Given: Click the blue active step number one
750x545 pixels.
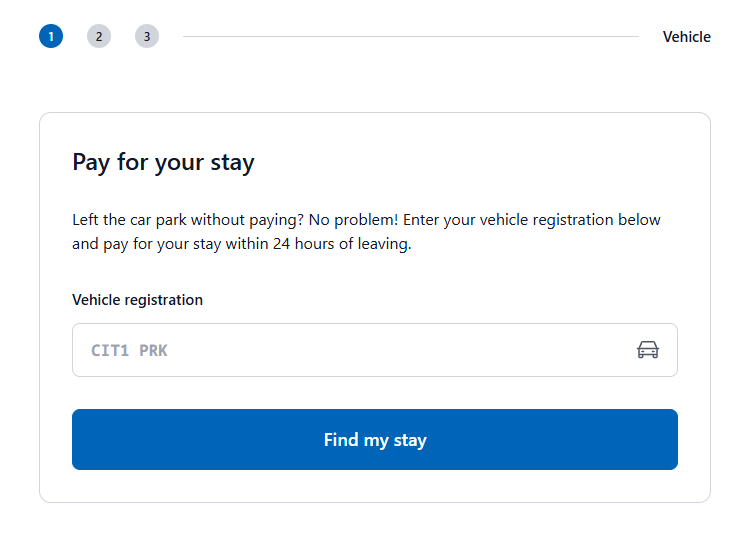Looking at the screenshot, I should 51,36.
